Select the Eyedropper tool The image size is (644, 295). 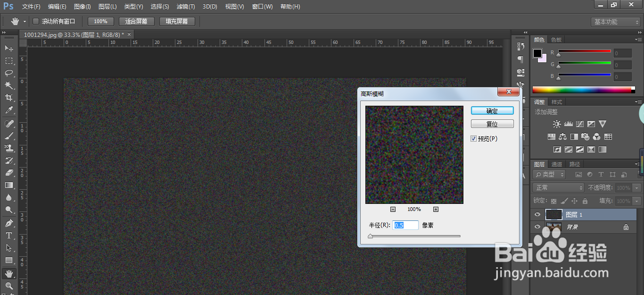tap(9, 110)
